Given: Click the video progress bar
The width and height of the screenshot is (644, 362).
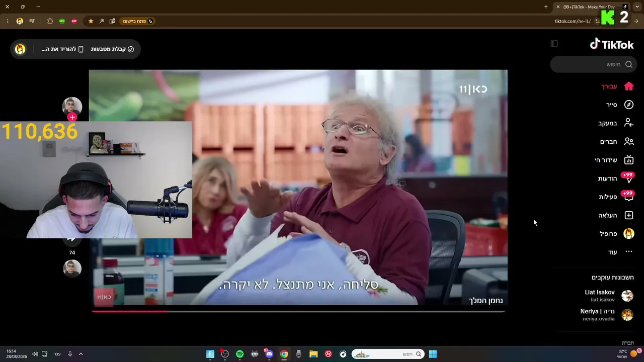Looking at the screenshot, I should click(298, 312).
